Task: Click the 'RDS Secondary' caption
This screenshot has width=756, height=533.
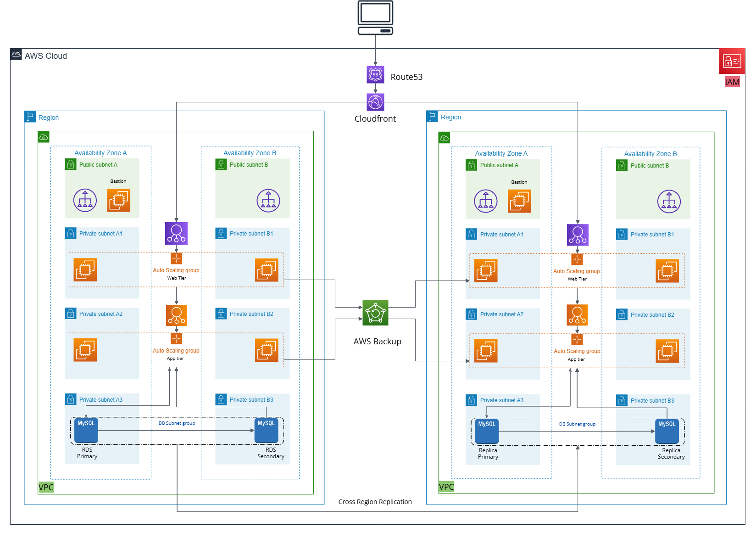Action: click(271, 453)
